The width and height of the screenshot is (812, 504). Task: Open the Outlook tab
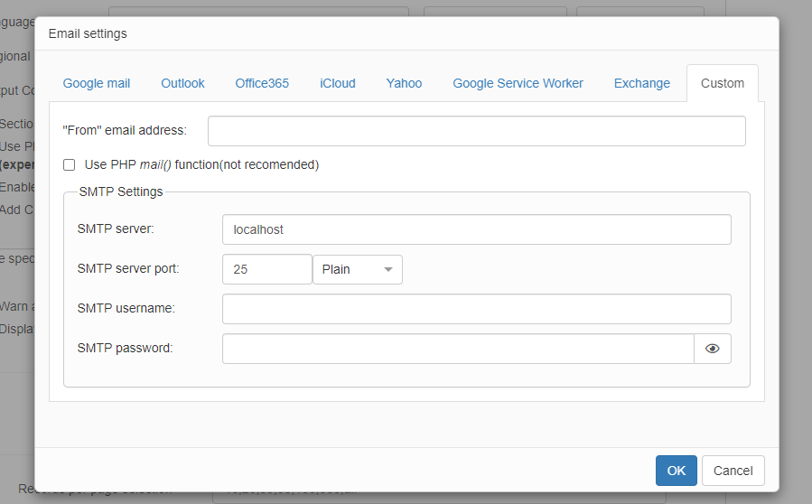click(182, 83)
